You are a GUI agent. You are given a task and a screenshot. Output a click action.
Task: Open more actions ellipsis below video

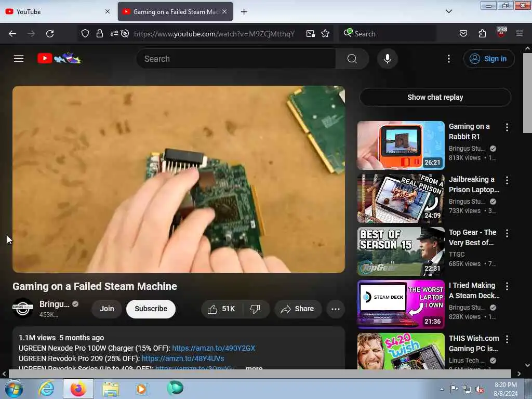tap(336, 309)
